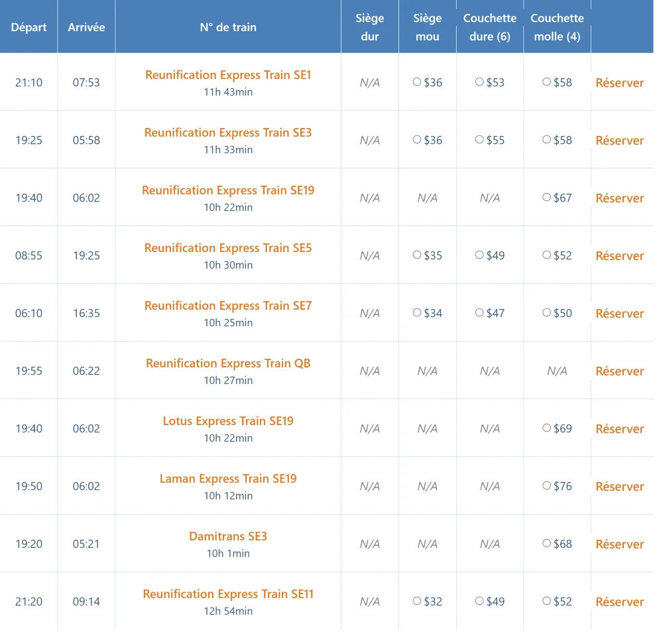The height and width of the screenshot is (644, 663).
Task: Click departure time 19:55
Action: point(29,371)
